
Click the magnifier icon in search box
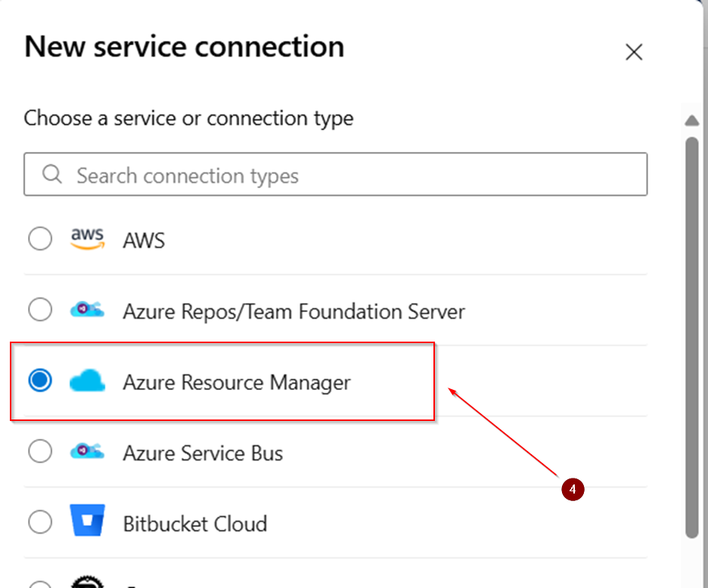pos(52,174)
